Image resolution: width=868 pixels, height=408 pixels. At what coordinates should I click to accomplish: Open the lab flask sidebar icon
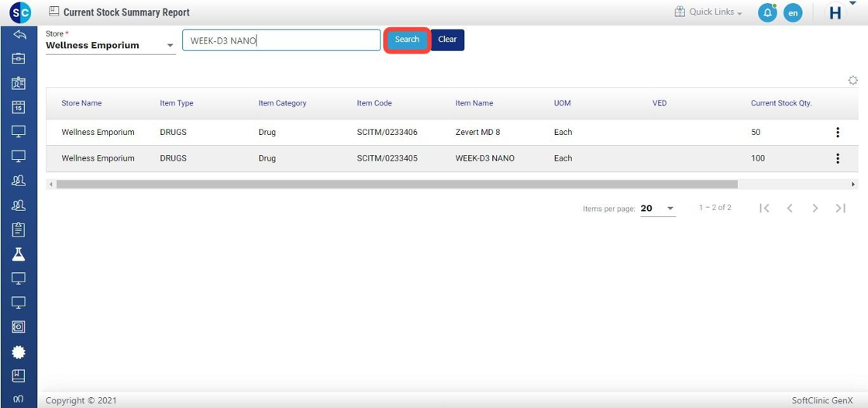19,254
